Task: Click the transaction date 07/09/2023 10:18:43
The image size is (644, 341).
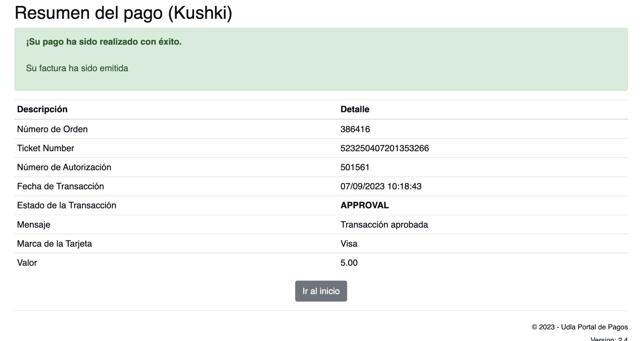Action: click(x=381, y=186)
